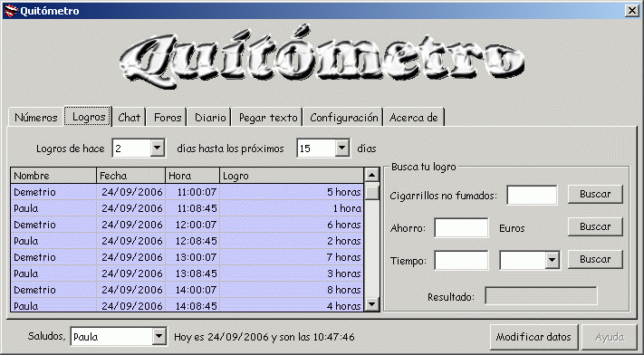Open the Chat tab
Viewport: 644px width, 355px height.
(129, 117)
